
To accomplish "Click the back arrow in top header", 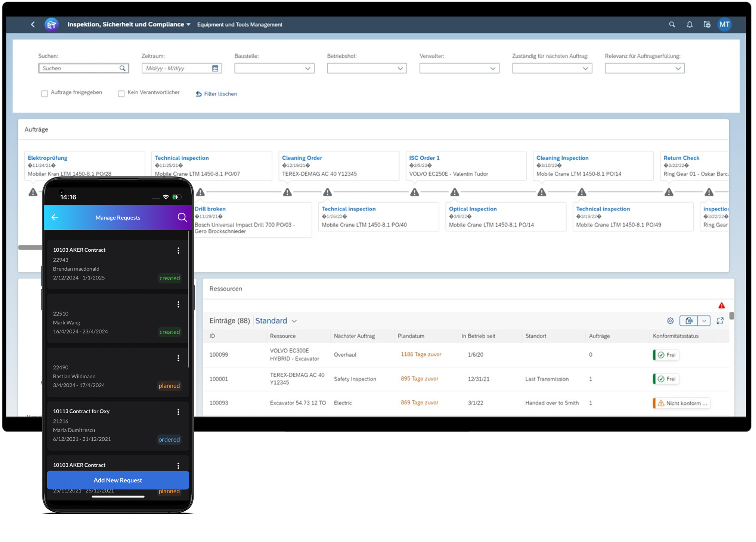I will pos(33,24).
